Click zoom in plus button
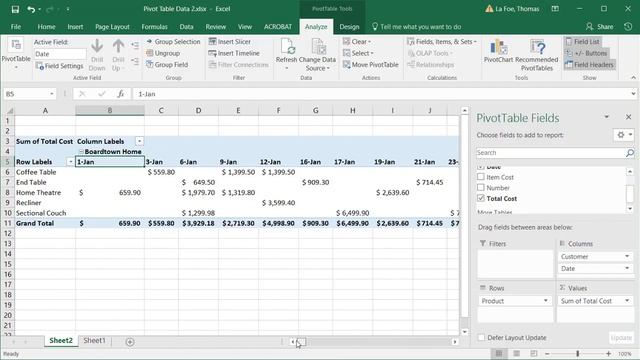 [609, 353]
